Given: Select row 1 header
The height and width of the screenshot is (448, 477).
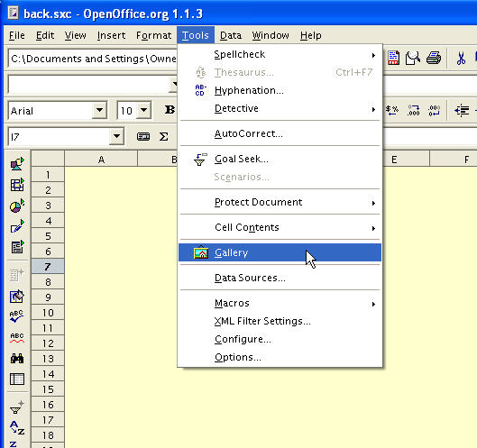Looking at the screenshot, I should coord(48,175).
